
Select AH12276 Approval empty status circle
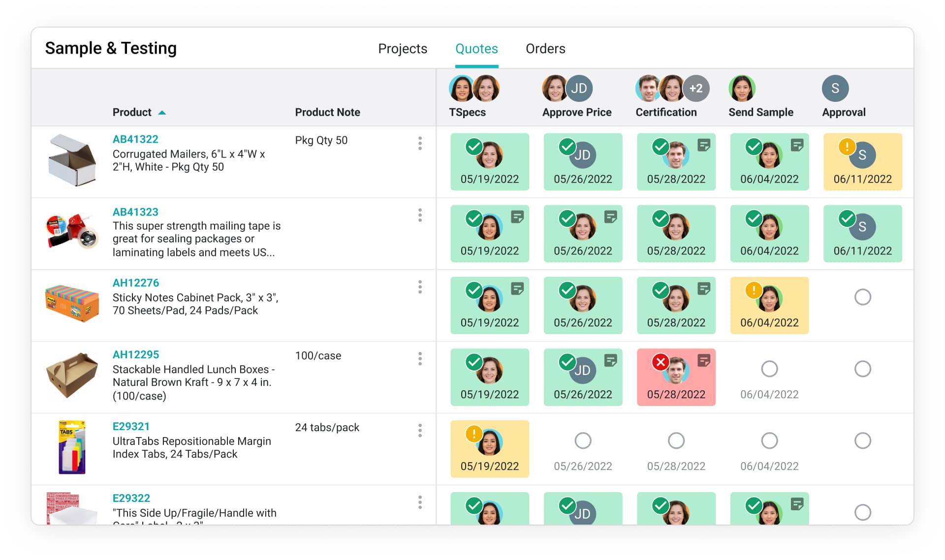tap(862, 297)
